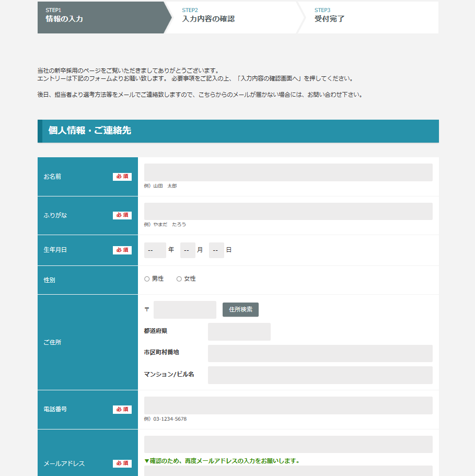Select the 女性 radio button
This screenshot has height=476, width=475.
pyautogui.click(x=179, y=279)
